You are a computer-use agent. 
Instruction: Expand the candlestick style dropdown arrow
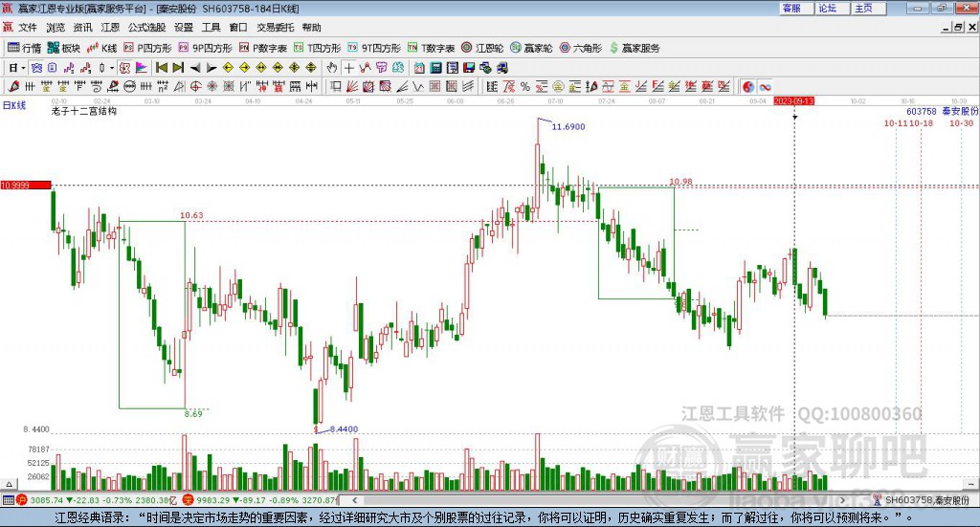click(112, 68)
